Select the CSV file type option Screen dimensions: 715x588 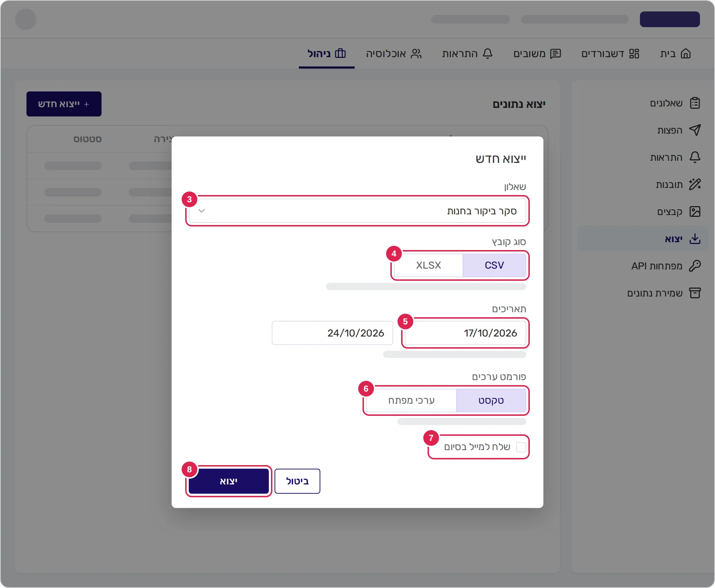coord(494,265)
